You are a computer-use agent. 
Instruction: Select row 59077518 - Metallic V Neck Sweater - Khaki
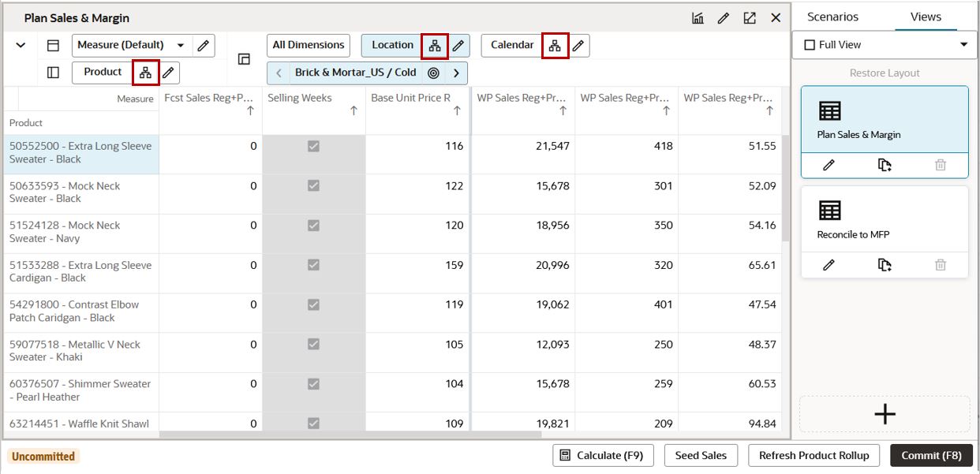80,351
